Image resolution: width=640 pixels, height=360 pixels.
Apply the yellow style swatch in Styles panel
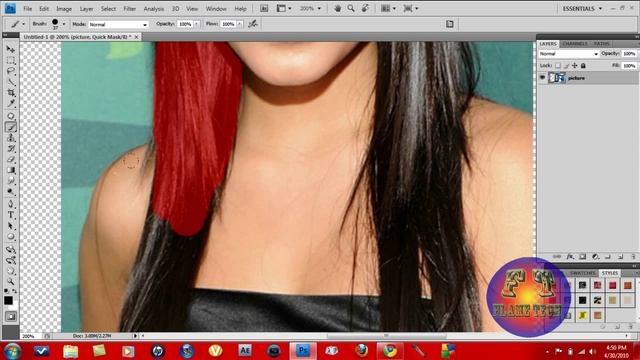(582, 315)
